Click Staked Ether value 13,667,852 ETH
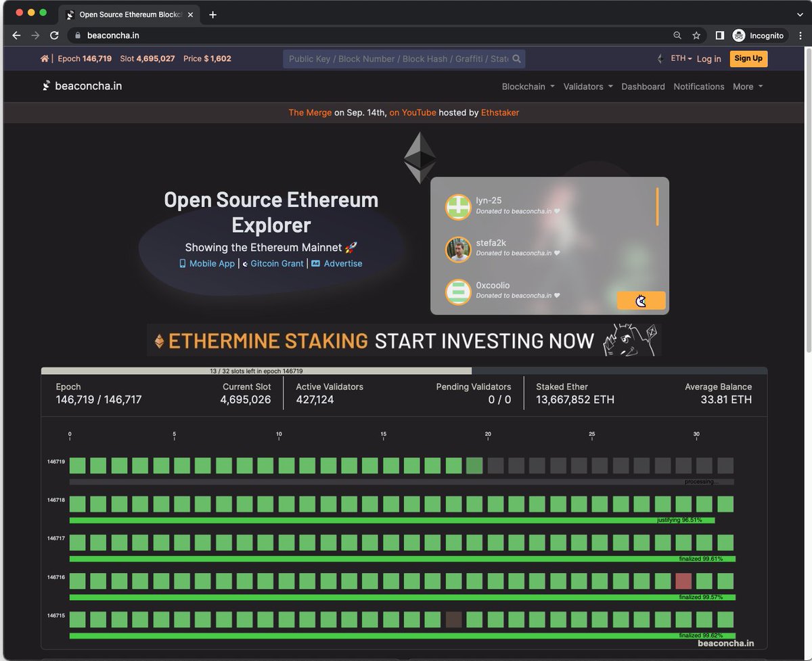Screen dimensions: 812x661 [575, 400]
